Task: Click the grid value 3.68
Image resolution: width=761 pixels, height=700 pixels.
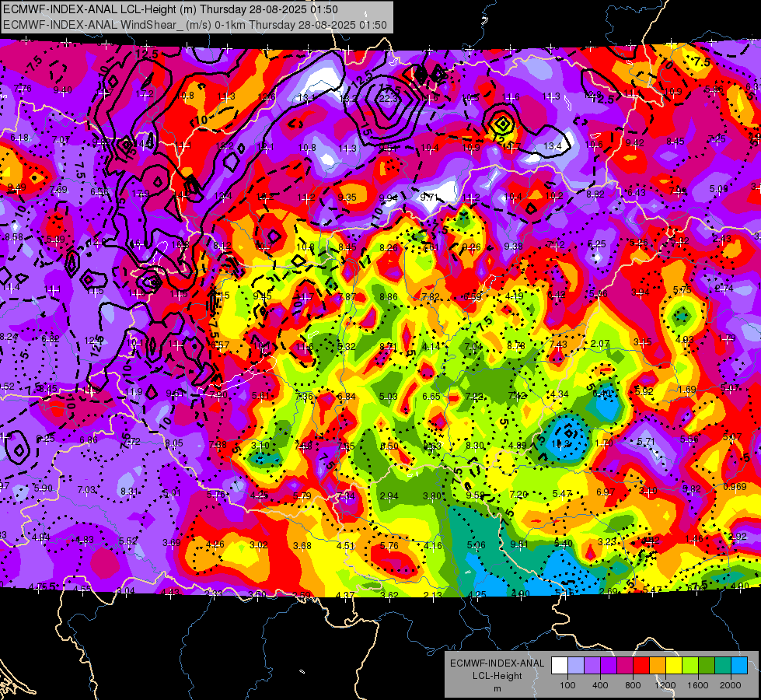Action: click(x=302, y=546)
